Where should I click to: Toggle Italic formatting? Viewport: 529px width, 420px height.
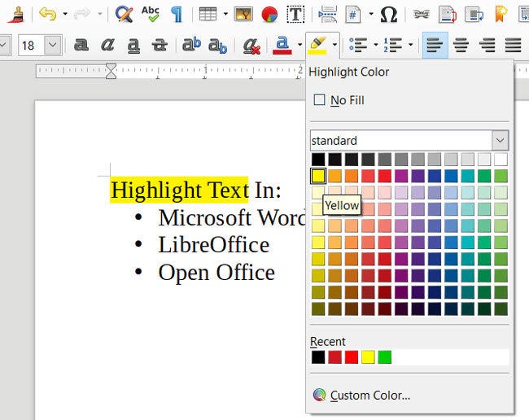pos(107,45)
